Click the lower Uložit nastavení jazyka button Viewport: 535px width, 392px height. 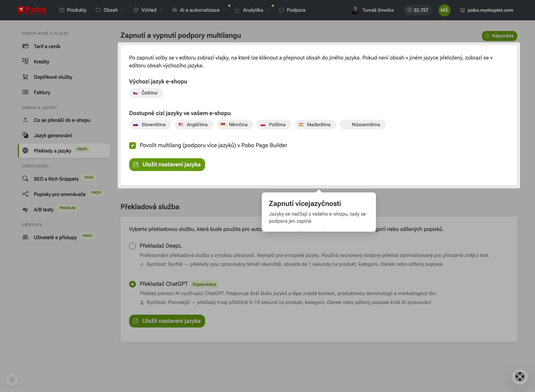tap(167, 321)
